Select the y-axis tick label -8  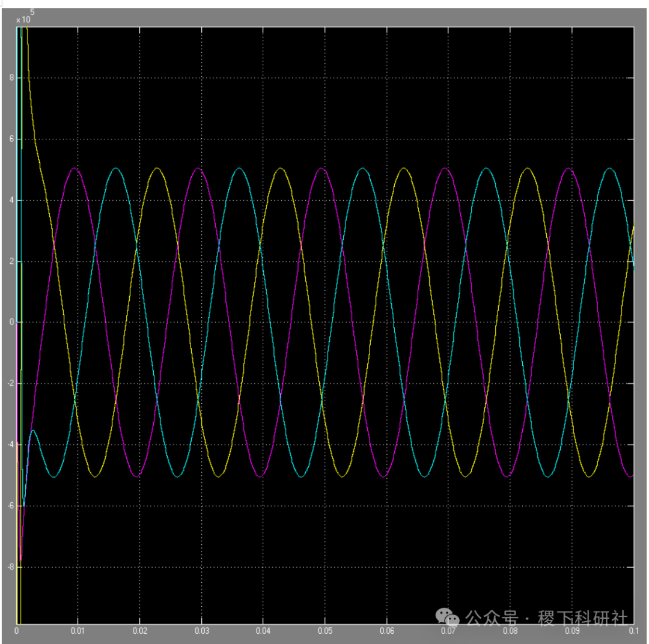coord(11,567)
